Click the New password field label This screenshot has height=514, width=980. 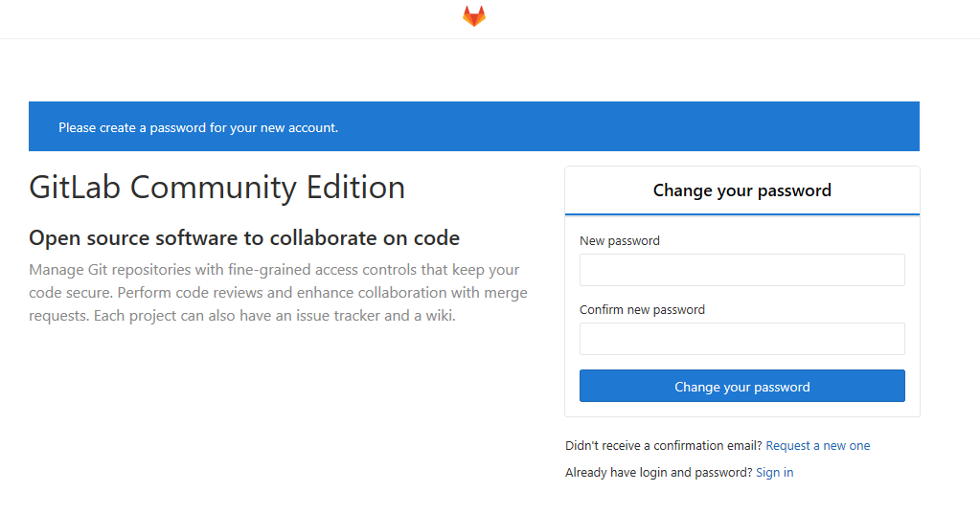(619, 241)
